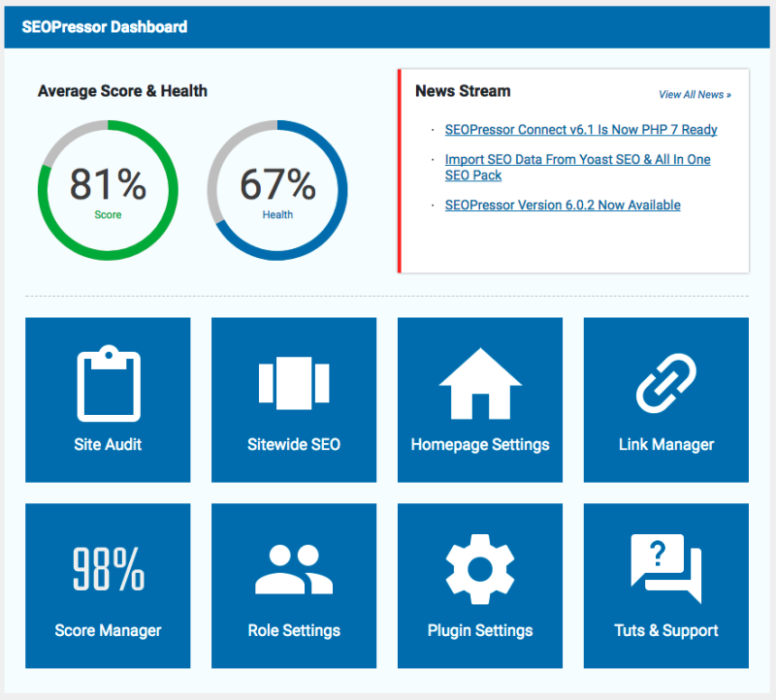Click the Homepage Settings house icon
This screenshot has width=776, height=700.
pyautogui.click(x=480, y=384)
